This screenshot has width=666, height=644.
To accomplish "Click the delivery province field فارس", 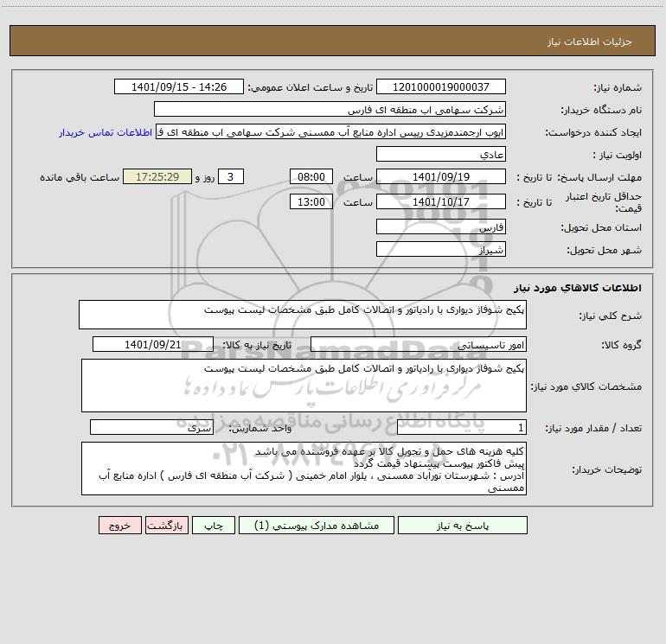I will (441, 227).
